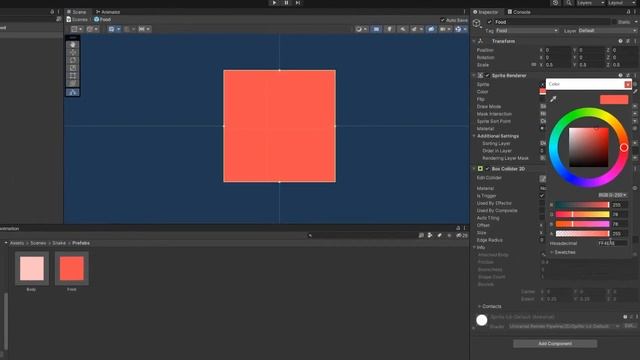Screen dimensions: 640x360
Task: Select the Hand view tool
Action: pos(73,44)
